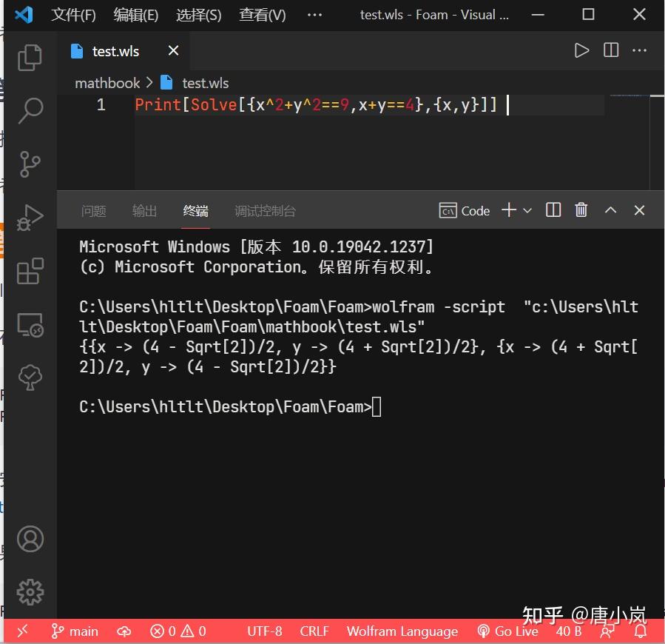Open the 查看(V) menu
The height and width of the screenshot is (644, 665).
tap(262, 15)
